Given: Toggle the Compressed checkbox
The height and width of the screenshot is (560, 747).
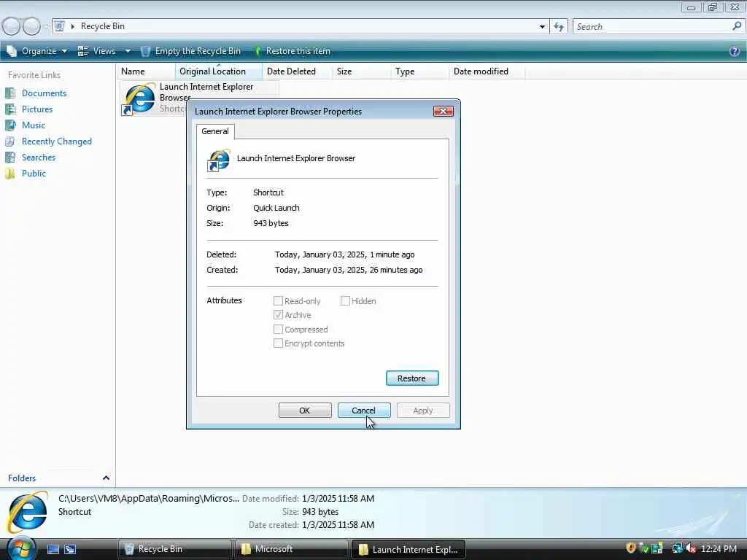Looking at the screenshot, I should [278, 329].
